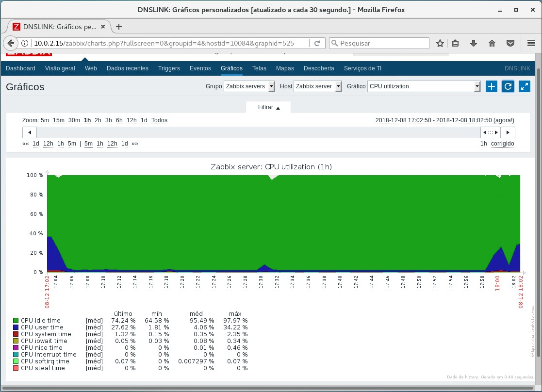Viewport: 542px width, 392px height.
Task: Set zoom to 2h
Action: click(x=98, y=120)
